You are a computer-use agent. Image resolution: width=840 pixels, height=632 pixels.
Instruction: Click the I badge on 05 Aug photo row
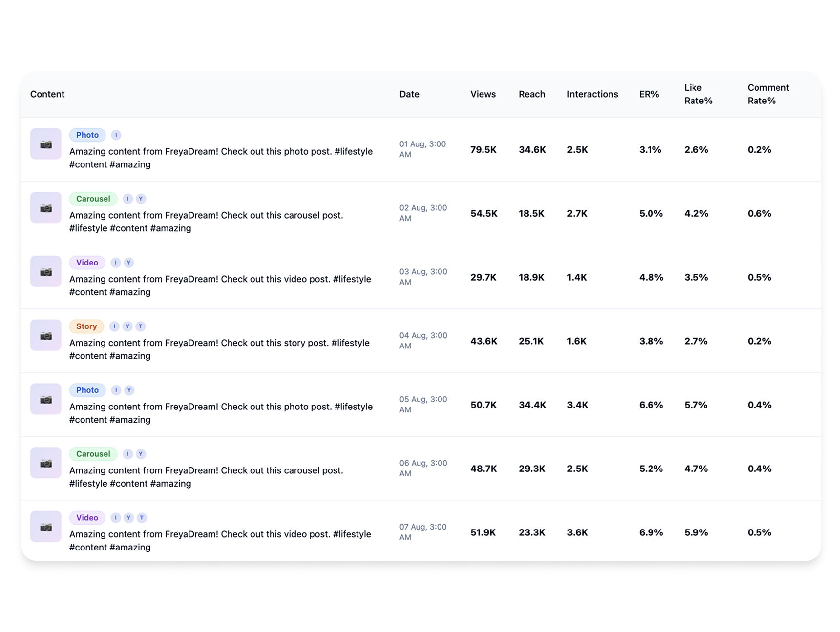coord(116,390)
